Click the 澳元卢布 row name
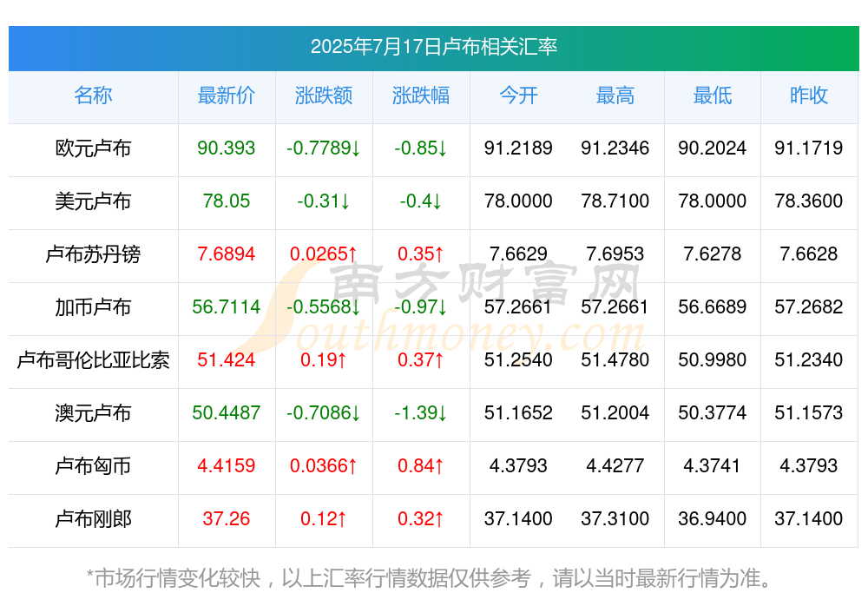 (93, 413)
